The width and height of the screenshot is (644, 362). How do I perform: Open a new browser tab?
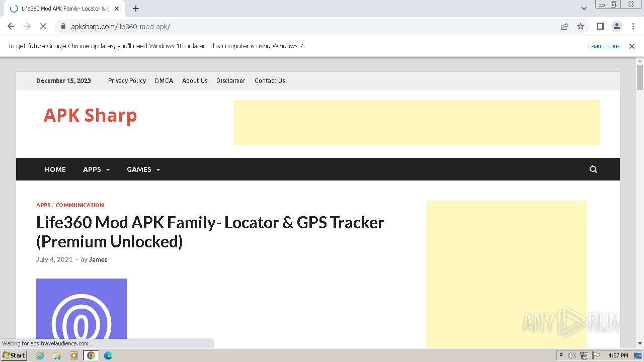(136, 9)
